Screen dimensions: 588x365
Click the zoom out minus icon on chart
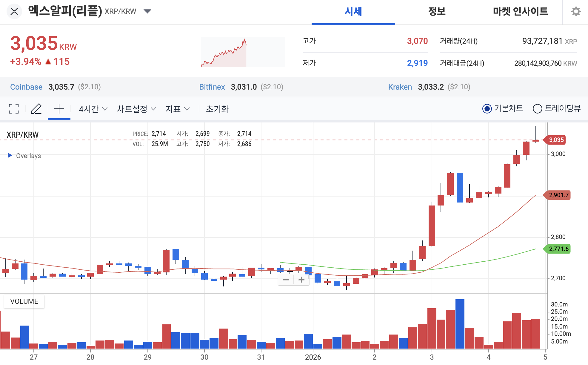coord(286,280)
